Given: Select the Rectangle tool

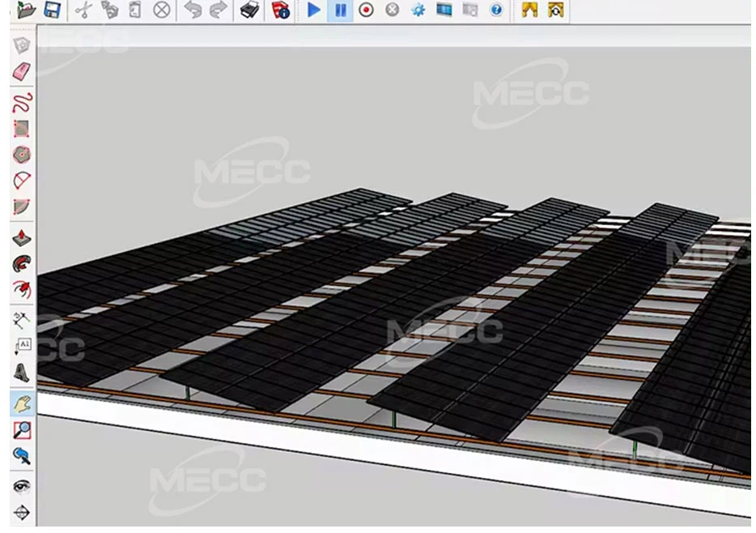Looking at the screenshot, I should pyautogui.click(x=22, y=128).
